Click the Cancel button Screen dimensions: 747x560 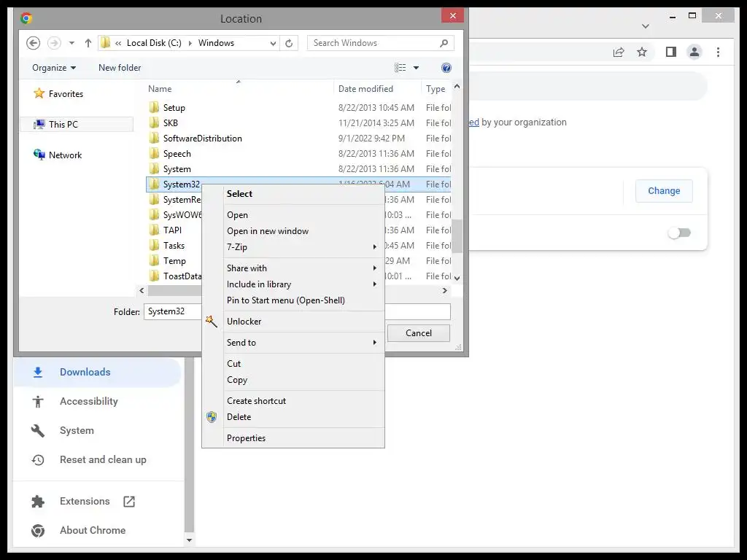(x=419, y=333)
